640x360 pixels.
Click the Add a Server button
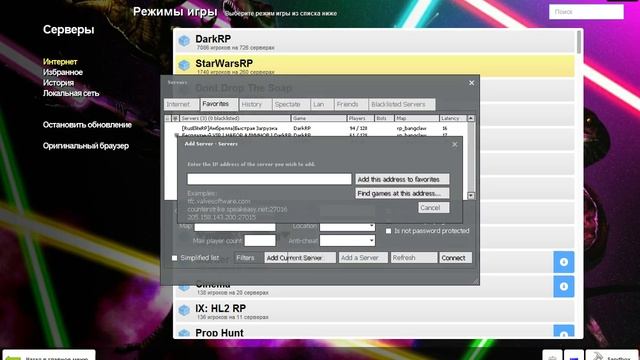tap(363, 258)
